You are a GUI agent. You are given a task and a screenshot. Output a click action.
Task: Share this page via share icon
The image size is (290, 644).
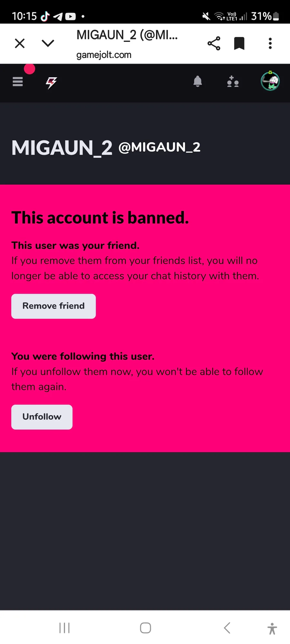(x=214, y=43)
